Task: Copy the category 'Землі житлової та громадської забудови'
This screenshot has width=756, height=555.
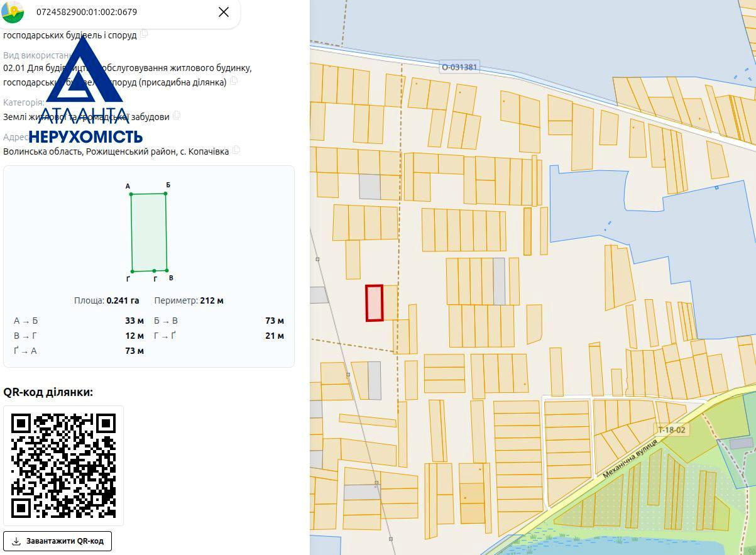Action: coord(177,116)
